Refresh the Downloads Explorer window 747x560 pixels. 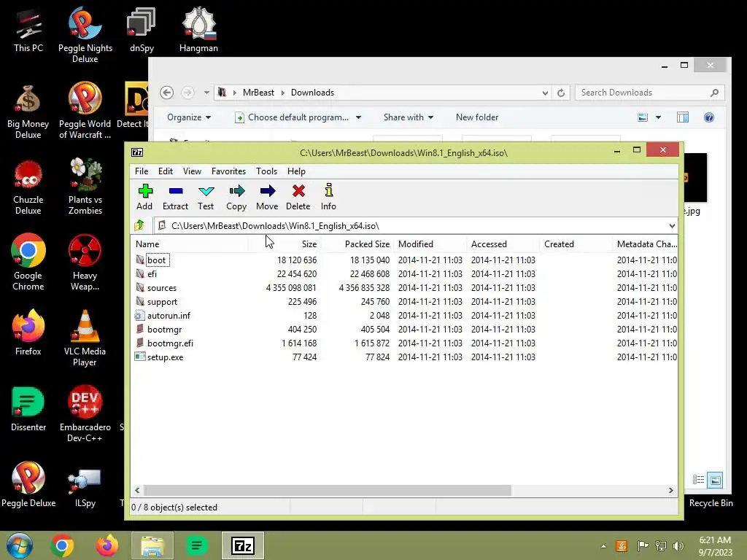[561, 93]
